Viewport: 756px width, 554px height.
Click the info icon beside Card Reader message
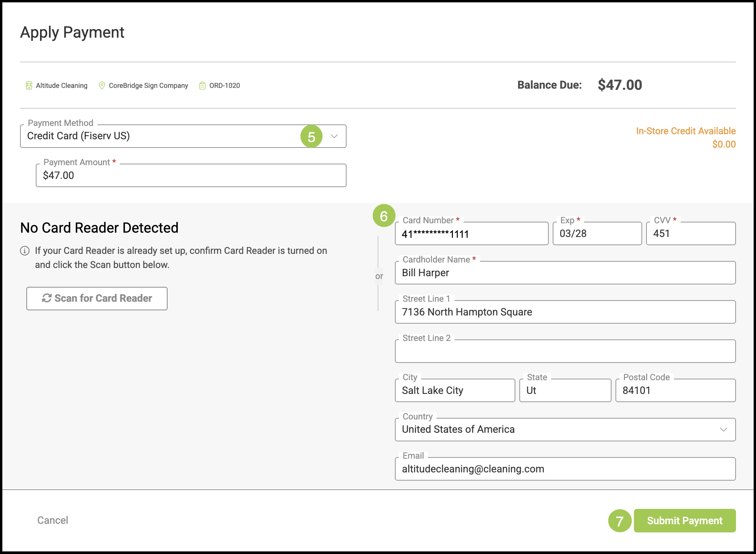pos(25,251)
